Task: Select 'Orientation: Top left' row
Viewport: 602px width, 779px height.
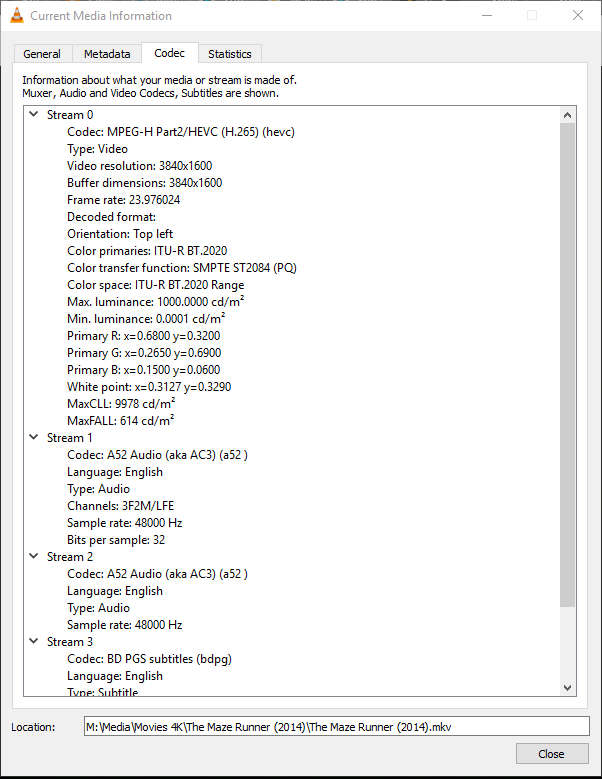Action: (120, 234)
